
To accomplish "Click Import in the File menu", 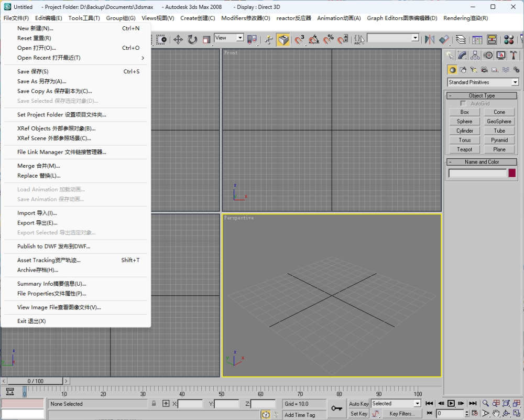I will [x=37, y=213].
